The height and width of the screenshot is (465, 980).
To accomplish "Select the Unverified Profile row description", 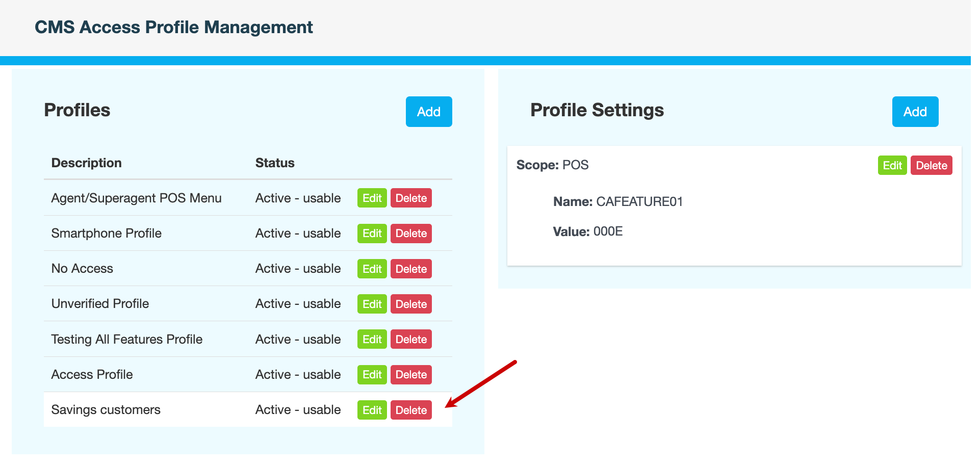I will point(100,304).
